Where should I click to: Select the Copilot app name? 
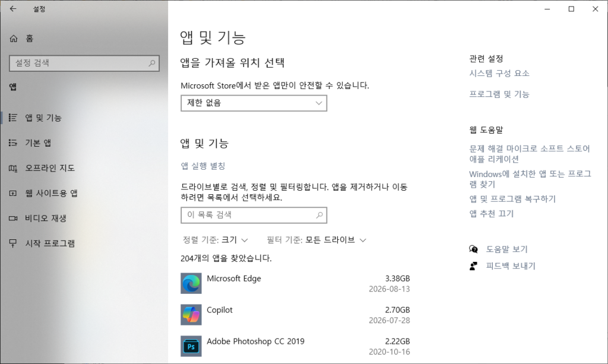(220, 310)
